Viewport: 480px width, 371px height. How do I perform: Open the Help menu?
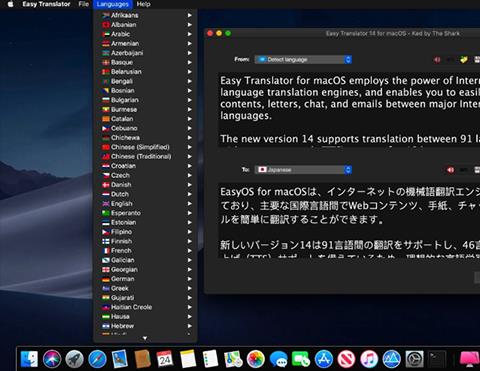coord(144,4)
